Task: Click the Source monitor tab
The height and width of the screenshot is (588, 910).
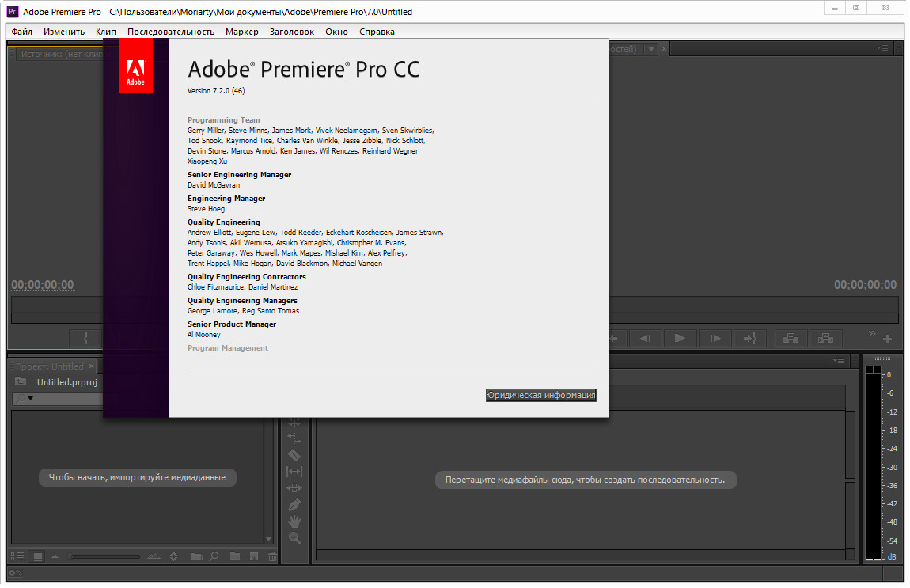Action: coord(60,54)
